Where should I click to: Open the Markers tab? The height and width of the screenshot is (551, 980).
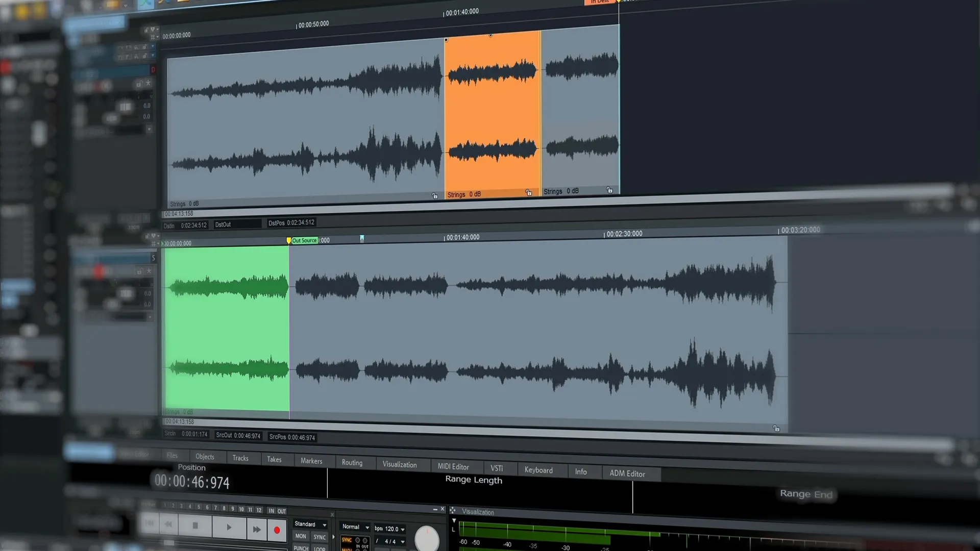tap(311, 461)
